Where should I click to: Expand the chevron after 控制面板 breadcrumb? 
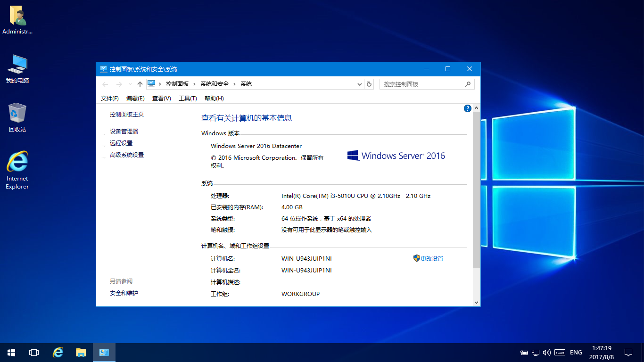(194, 84)
